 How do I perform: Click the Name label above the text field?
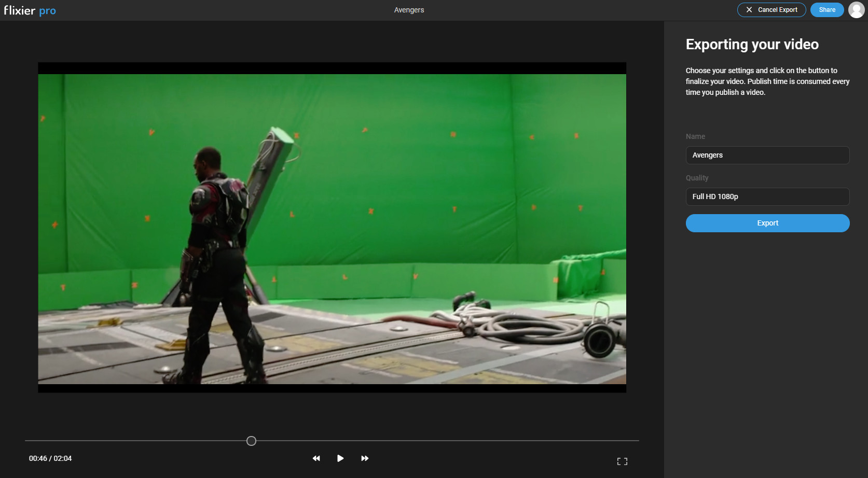tap(695, 136)
